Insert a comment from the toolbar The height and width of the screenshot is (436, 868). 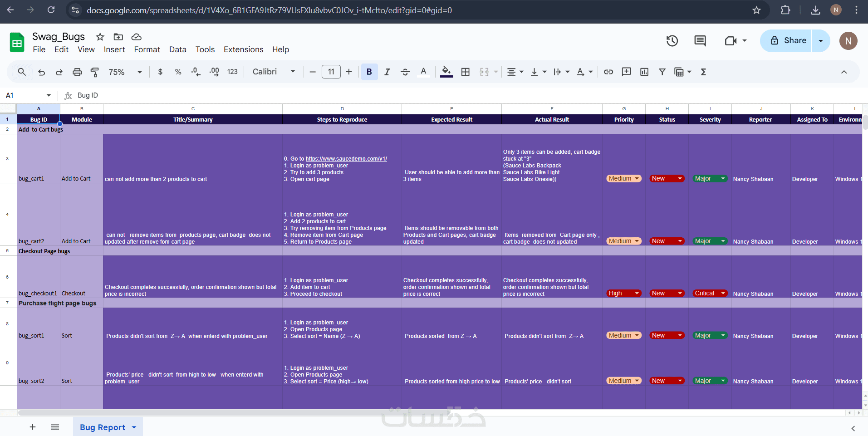(x=627, y=72)
